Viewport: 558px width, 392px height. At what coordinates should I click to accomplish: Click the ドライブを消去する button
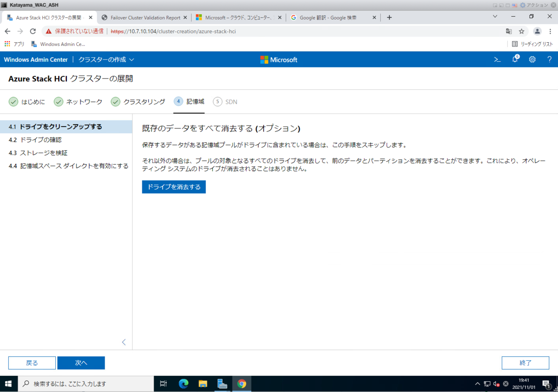tap(174, 187)
